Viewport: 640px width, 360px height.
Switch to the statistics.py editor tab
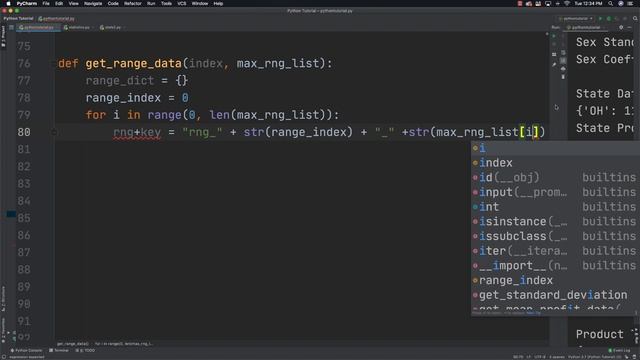[78, 27]
